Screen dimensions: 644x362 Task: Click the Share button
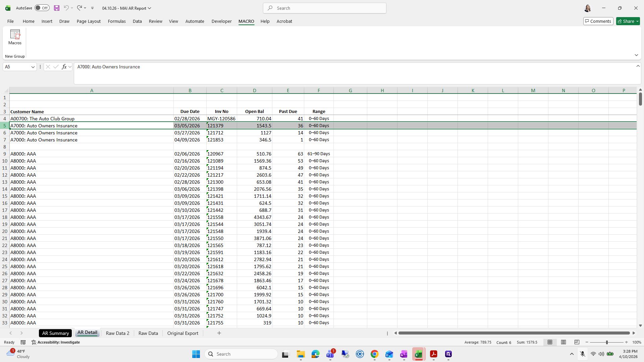point(628,21)
